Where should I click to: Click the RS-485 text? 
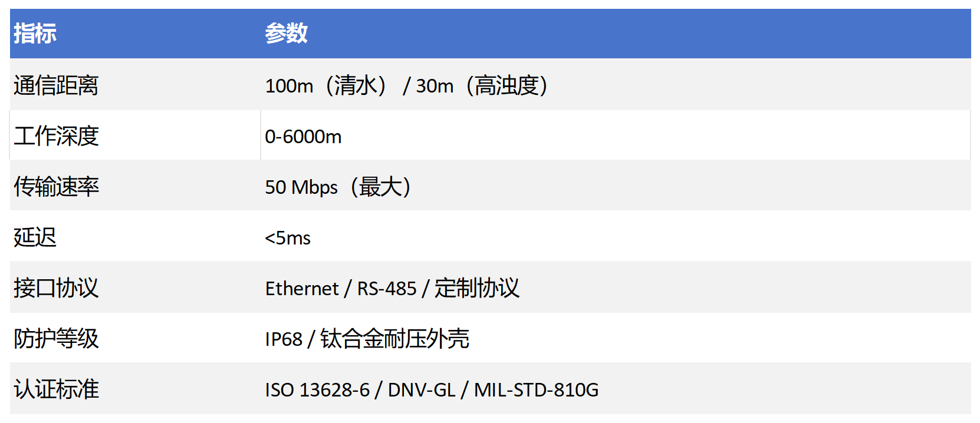387,289
